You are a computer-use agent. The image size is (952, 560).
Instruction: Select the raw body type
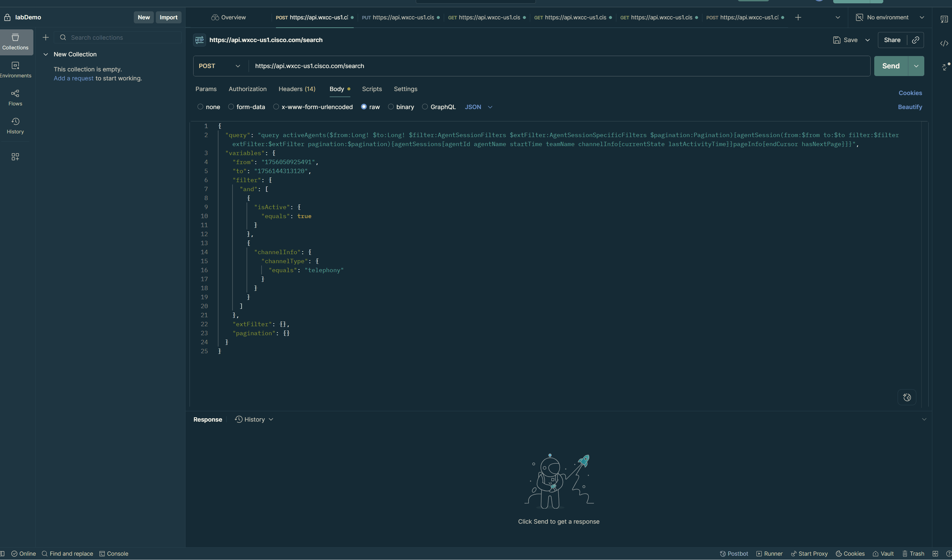click(364, 107)
